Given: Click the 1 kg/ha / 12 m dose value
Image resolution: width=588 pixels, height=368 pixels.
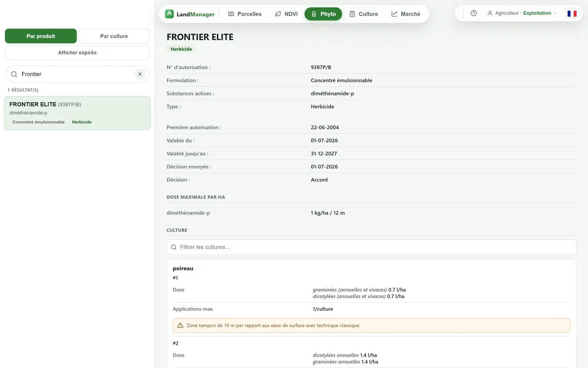Looking at the screenshot, I should point(328,213).
